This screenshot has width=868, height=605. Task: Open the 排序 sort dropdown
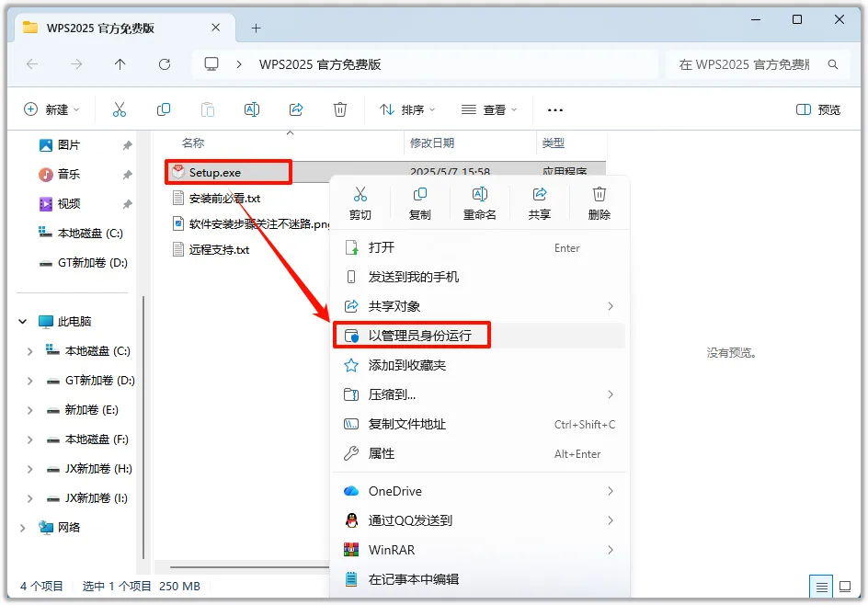coord(407,109)
